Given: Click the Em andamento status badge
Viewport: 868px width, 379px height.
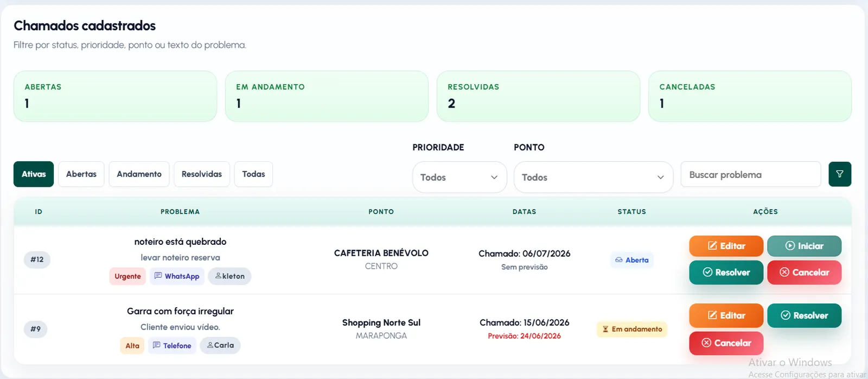Looking at the screenshot, I should (x=631, y=329).
